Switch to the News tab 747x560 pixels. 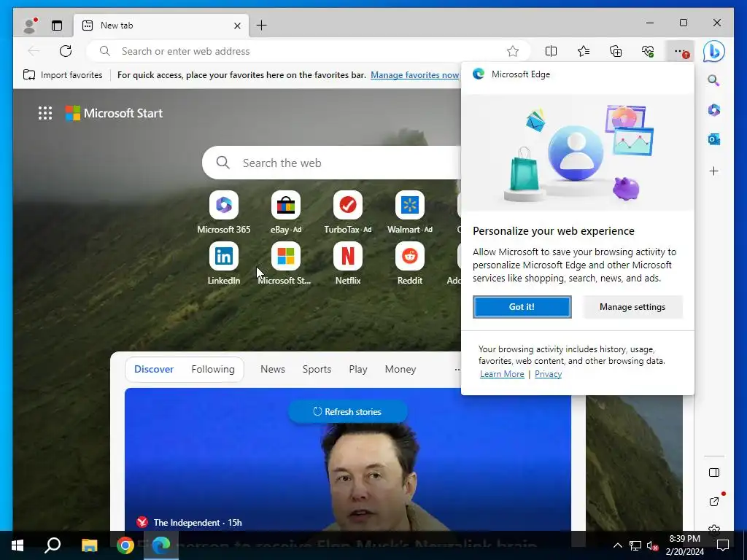pyautogui.click(x=273, y=369)
